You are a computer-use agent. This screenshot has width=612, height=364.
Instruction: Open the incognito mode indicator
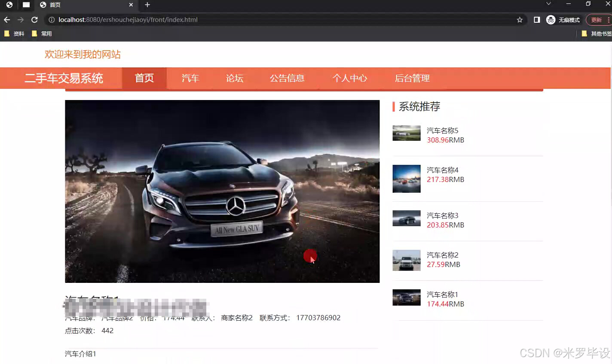(x=563, y=20)
